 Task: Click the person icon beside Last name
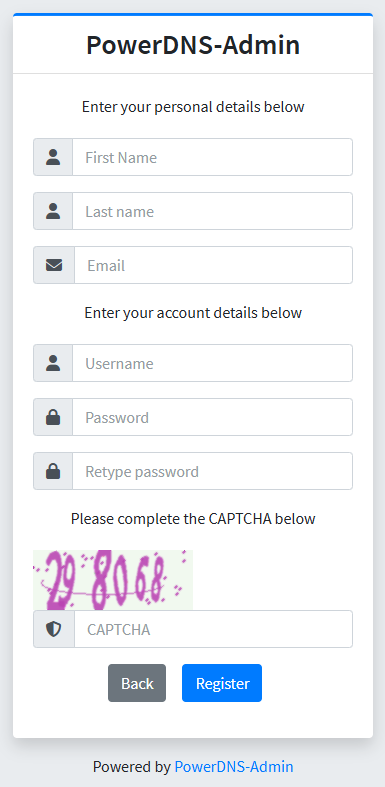click(53, 211)
